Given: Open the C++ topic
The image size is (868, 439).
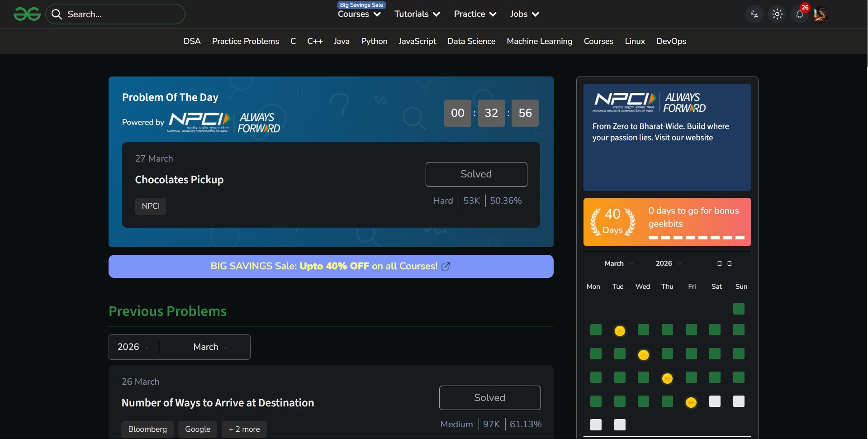Looking at the screenshot, I should [315, 41].
